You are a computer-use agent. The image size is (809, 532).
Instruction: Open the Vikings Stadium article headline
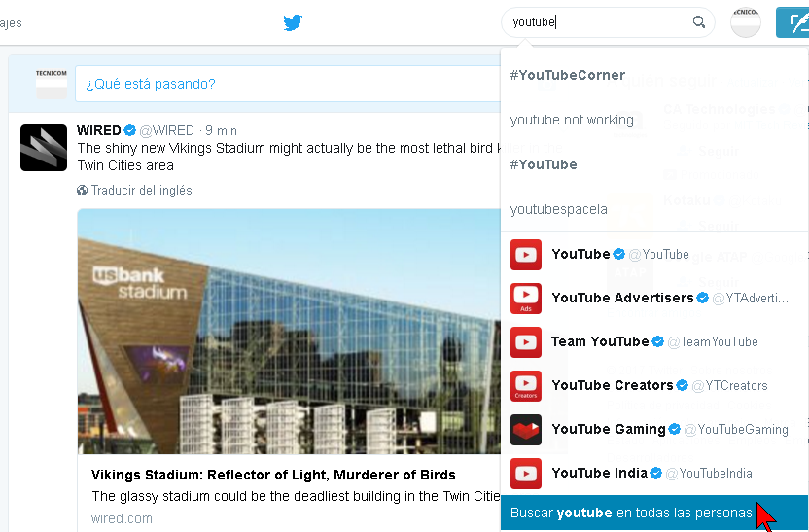(x=273, y=475)
